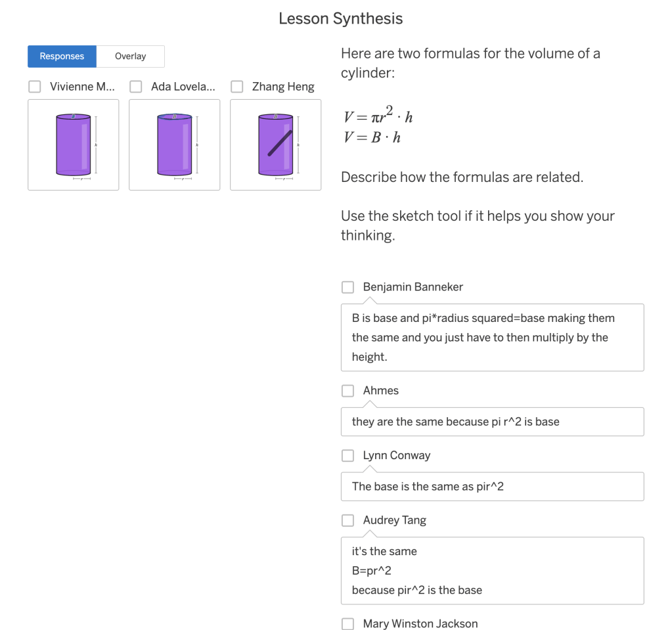
Task: Select Benjamin Banneker's checkbox
Action: [347, 286]
